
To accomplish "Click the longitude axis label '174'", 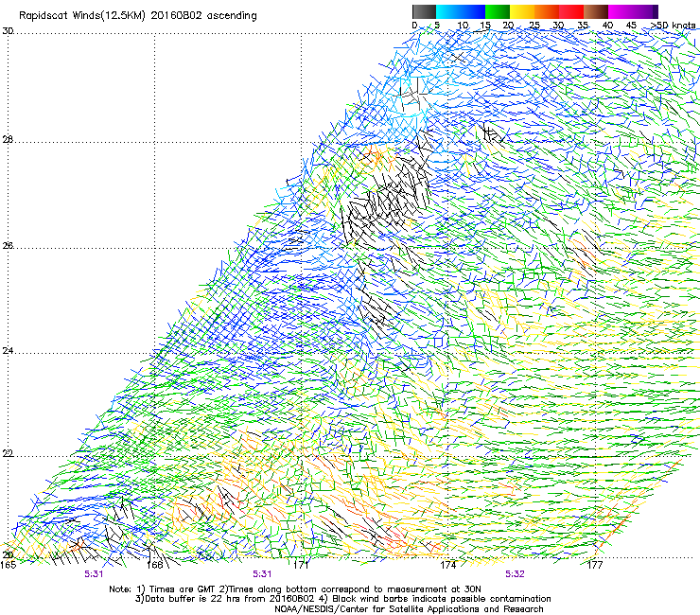I will (448, 565).
